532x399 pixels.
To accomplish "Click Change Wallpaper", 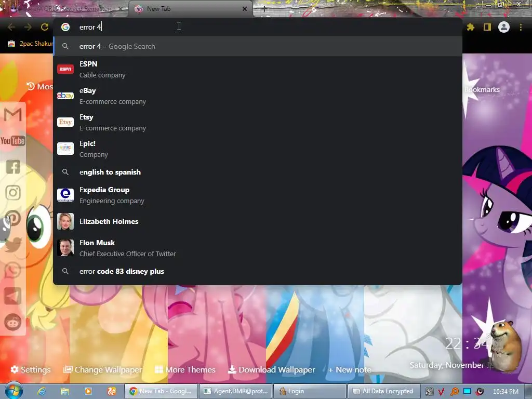I will pos(103,369).
